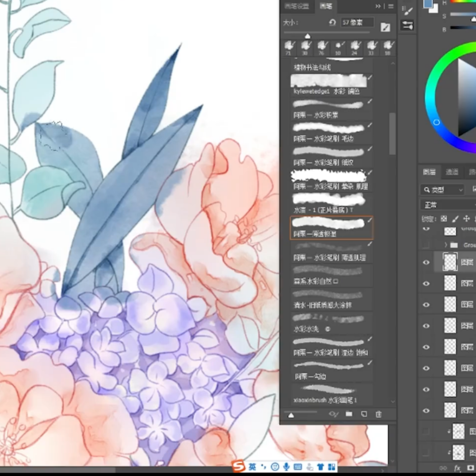
Task: Hide the currently selected highlighted layer
Action: (426, 262)
